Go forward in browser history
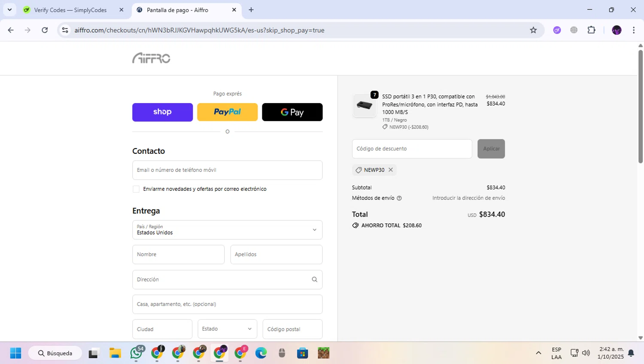 pos(27,30)
